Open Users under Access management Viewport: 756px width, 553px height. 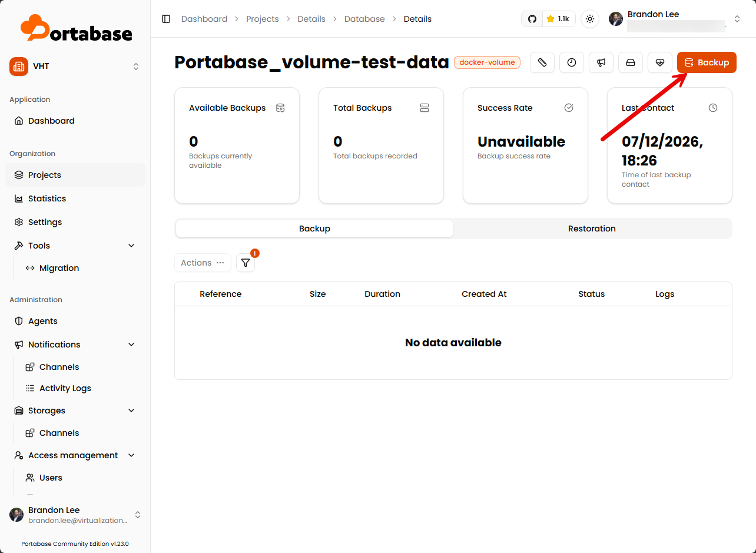point(51,478)
